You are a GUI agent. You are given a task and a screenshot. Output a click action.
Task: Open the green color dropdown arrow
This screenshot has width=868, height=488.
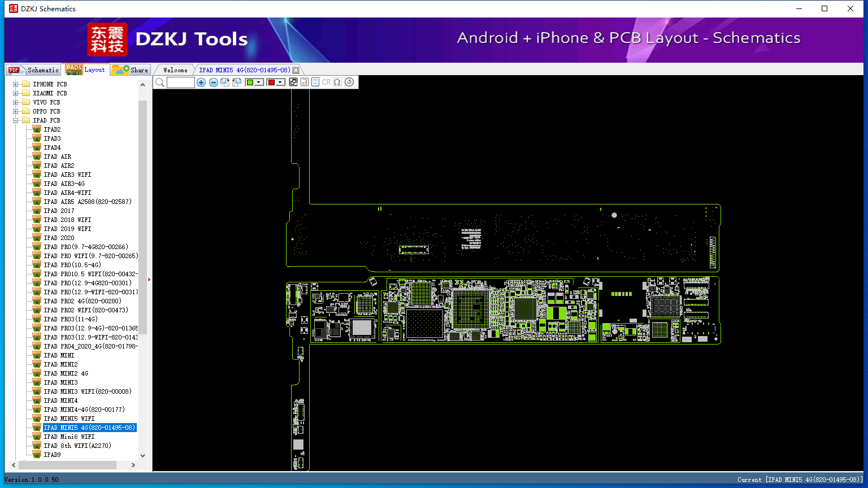(259, 82)
